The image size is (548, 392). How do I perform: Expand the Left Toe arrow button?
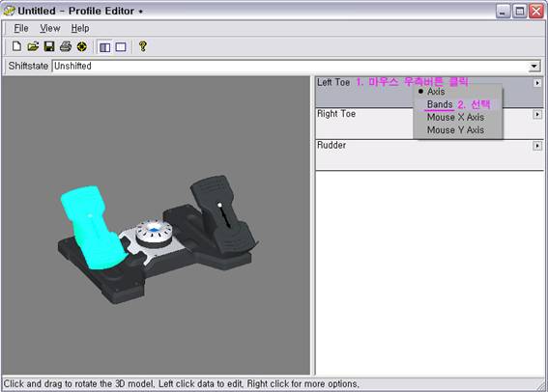(537, 83)
